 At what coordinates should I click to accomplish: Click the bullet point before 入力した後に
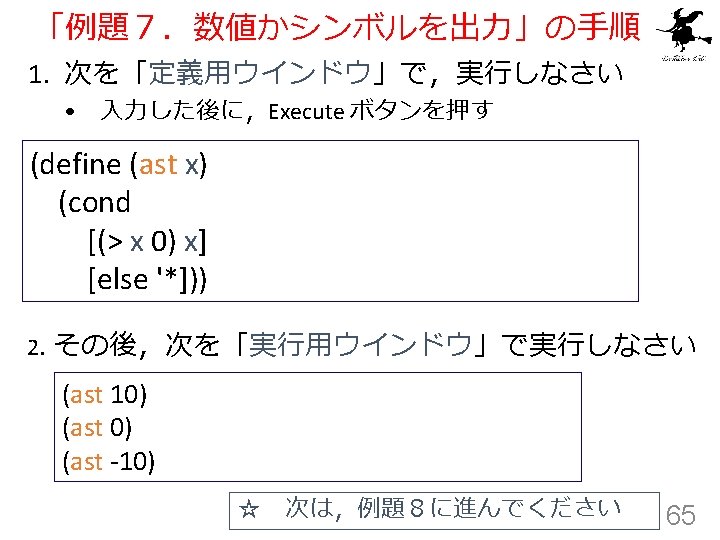click(70, 112)
